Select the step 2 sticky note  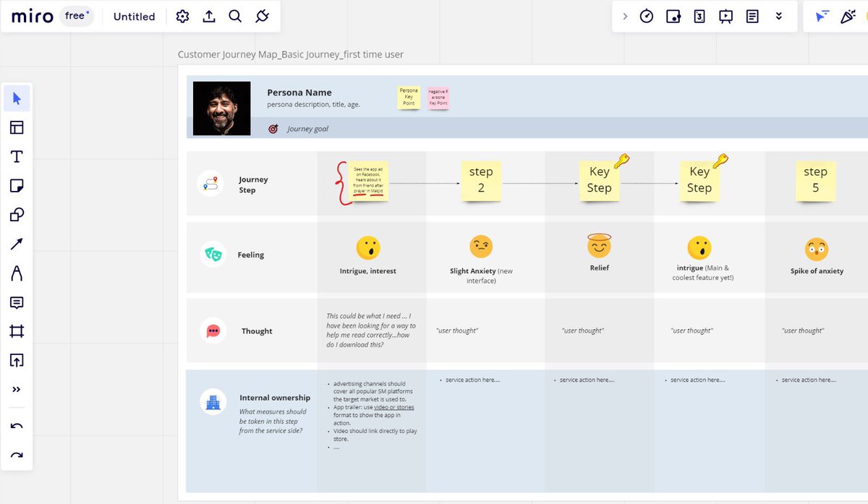pyautogui.click(x=481, y=180)
